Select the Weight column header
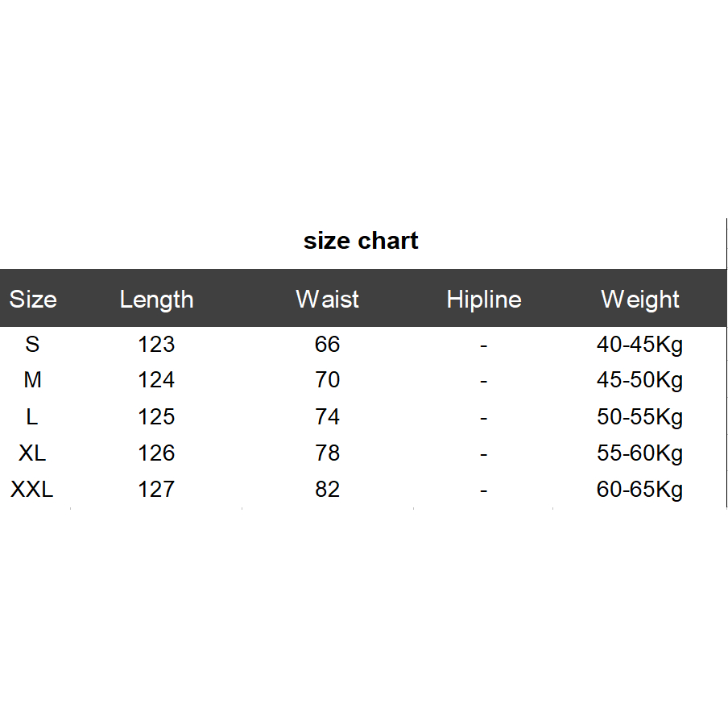Screen dimensions: 728x728 point(640,300)
